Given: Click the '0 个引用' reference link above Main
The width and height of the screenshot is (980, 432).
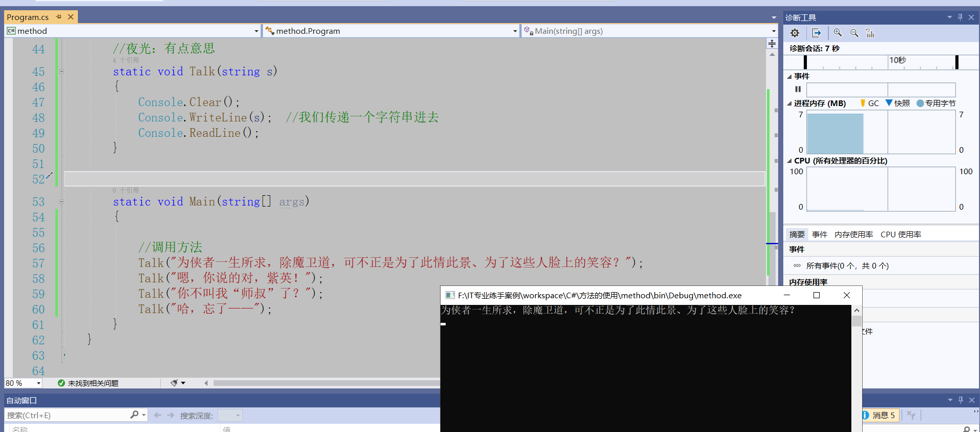Looking at the screenshot, I should click(x=126, y=191).
